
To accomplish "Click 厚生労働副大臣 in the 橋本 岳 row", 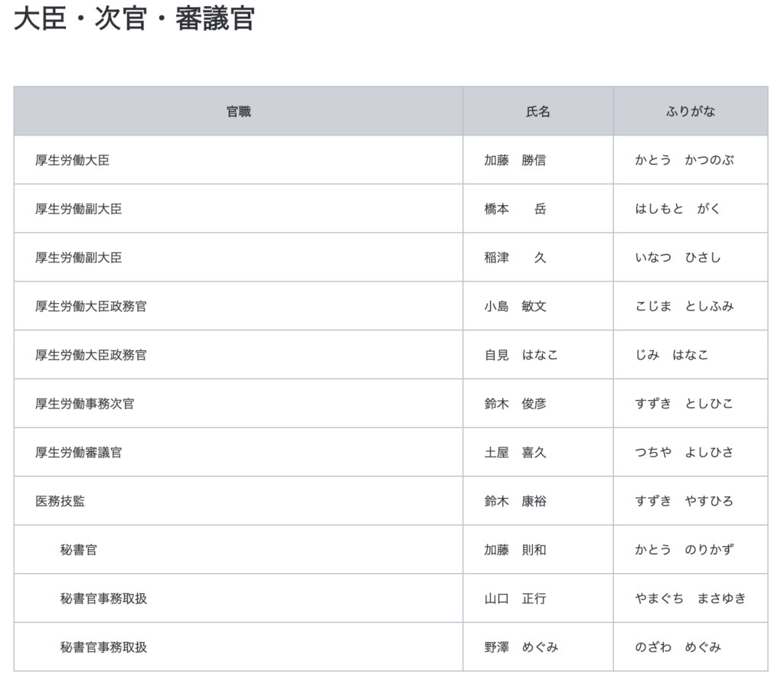I will 79,209.
